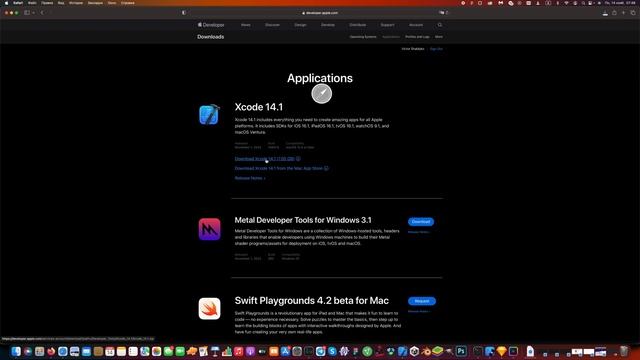Open Calendar from the Dock
The image size is (640, 360).
coord(110,351)
